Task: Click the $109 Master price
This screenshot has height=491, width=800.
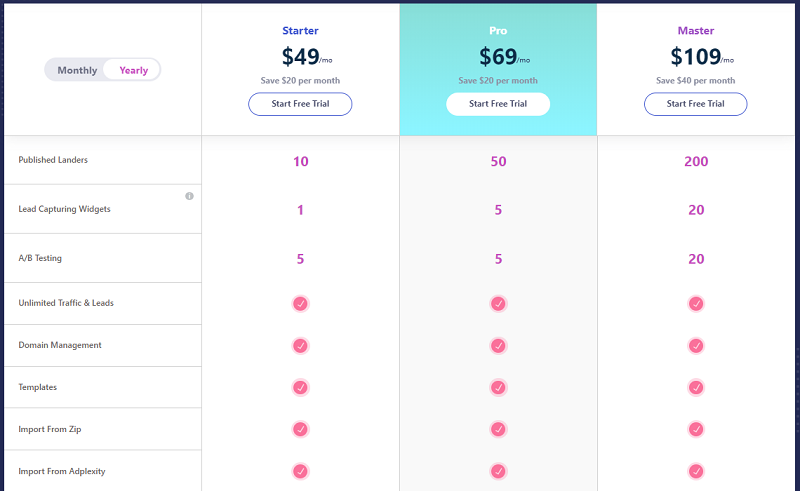Action: (696, 56)
